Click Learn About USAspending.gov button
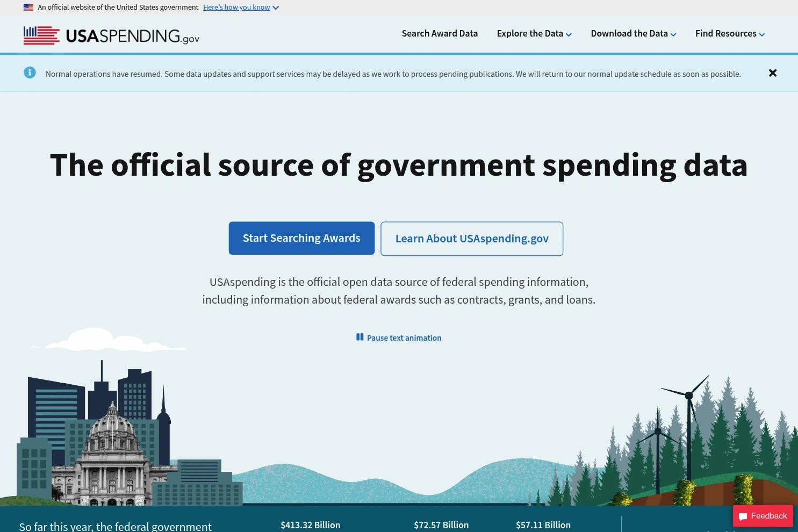The width and height of the screenshot is (798, 532). point(472,239)
